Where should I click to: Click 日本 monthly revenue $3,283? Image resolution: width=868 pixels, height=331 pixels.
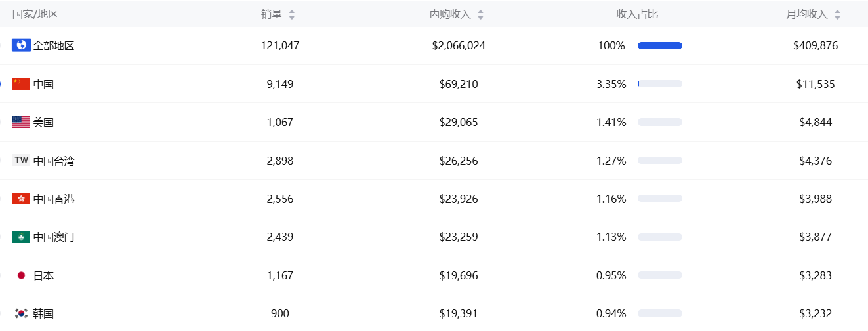pos(816,275)
